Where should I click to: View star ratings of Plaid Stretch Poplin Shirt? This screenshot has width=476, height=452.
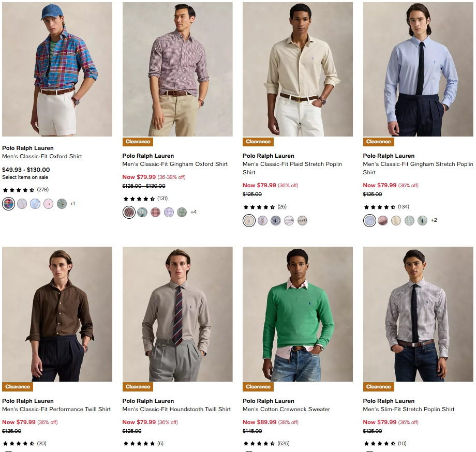tap(259, 207)
